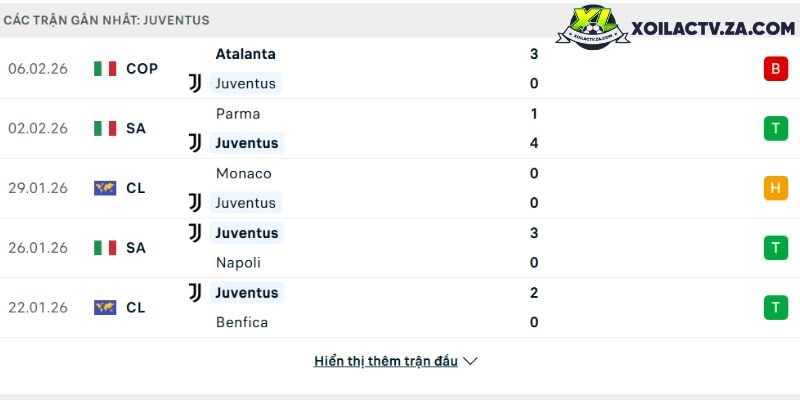Click the Juventus crest in the Atalanta match
This screenshot has height=400, width=800.
[195, 83]
